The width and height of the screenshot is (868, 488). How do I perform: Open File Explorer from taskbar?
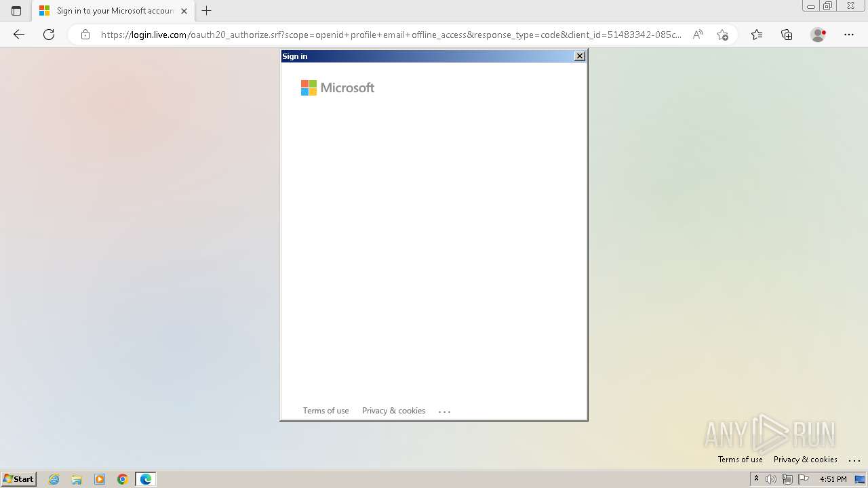(77, 479)
